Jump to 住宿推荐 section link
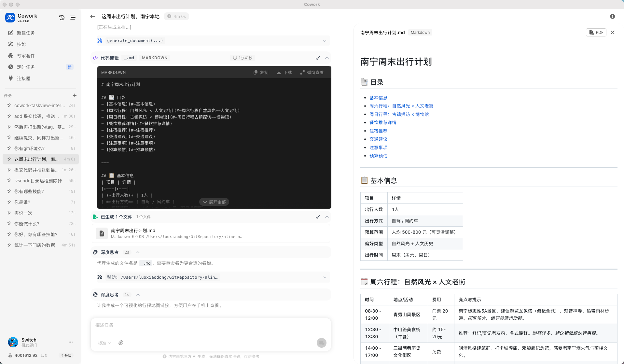Screen dimensions: 624x364 coord(378,131)
